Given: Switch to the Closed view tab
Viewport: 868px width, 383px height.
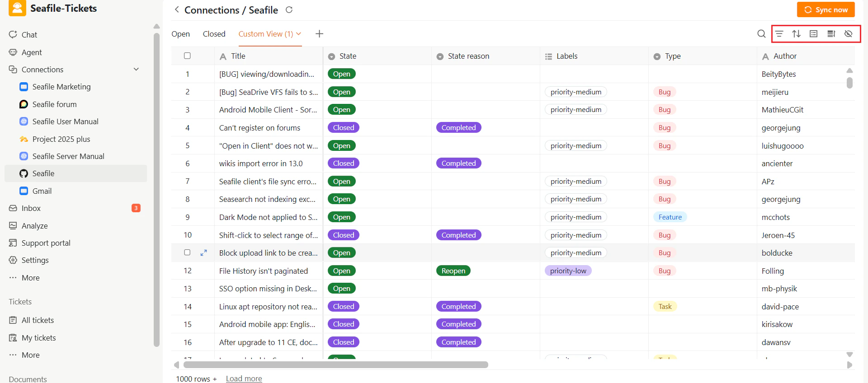Looking at the screenshot, I should point(214,34).
